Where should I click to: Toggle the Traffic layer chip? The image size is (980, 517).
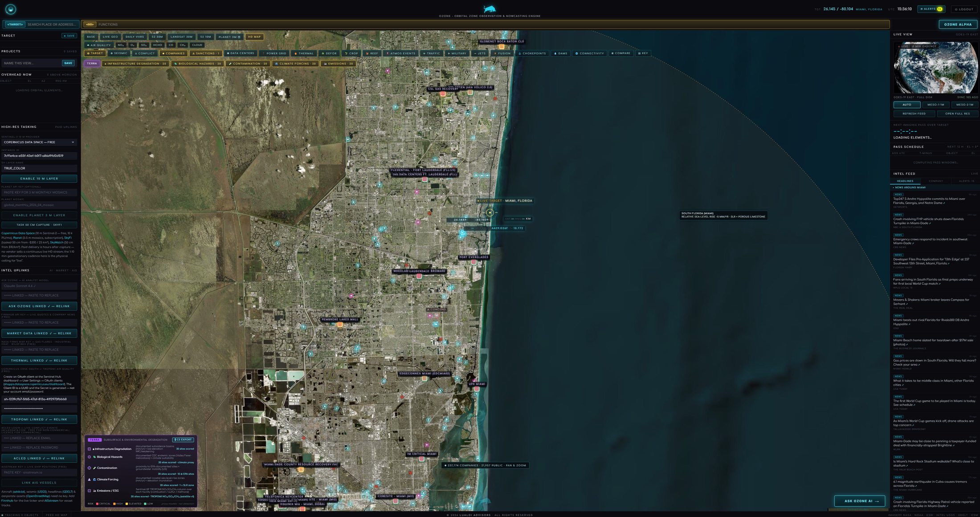coord(432,53)
